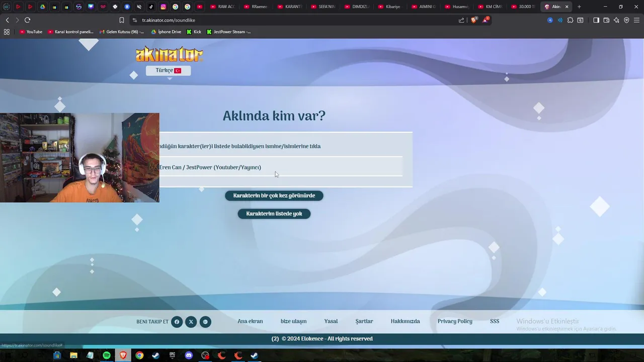Screen dimensions: 644x362
Task: Open Brave Shields lion icon
Action: (473, 20)
